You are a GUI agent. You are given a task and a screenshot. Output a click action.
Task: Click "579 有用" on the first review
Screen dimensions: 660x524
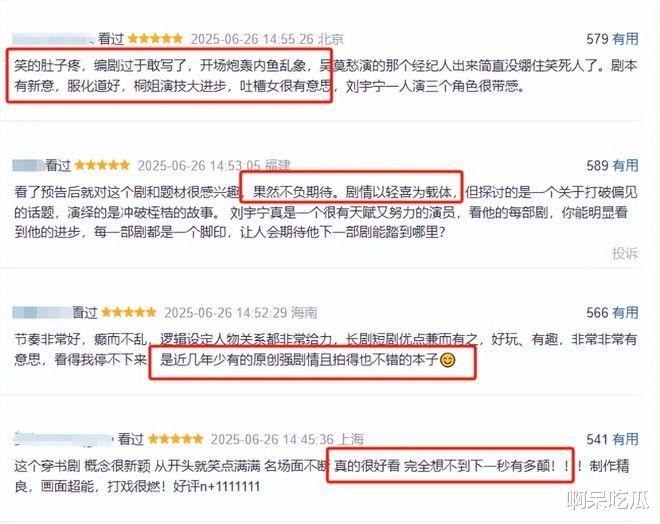(x=612, y=39)
